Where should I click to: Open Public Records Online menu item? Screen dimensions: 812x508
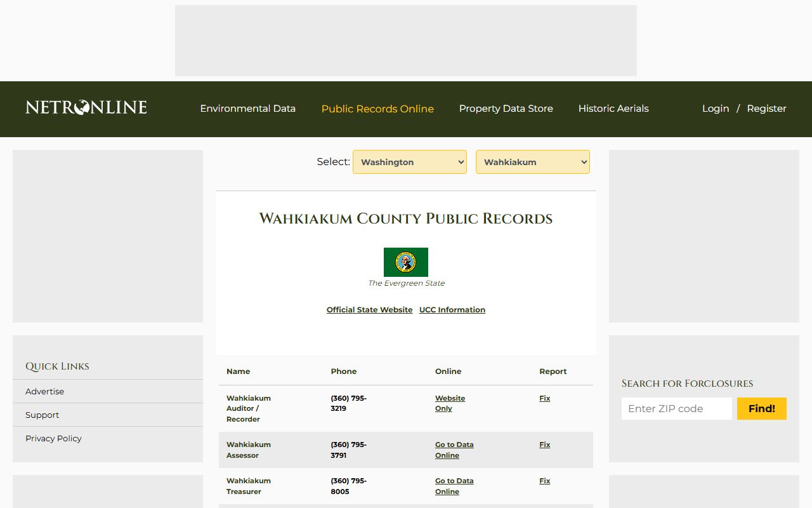point(377,109)
